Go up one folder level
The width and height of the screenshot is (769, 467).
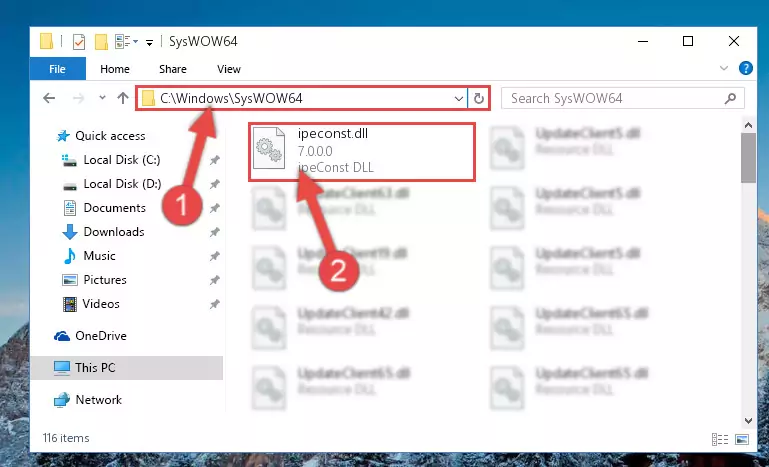point(123,98)
